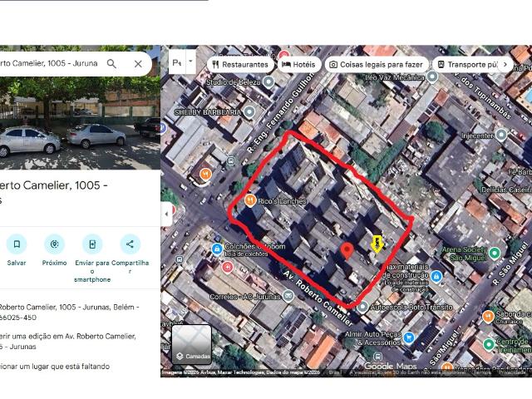Click the Sabor da casa restaurant marker
The width and height of the screenshot is (532, 399).
488,316
